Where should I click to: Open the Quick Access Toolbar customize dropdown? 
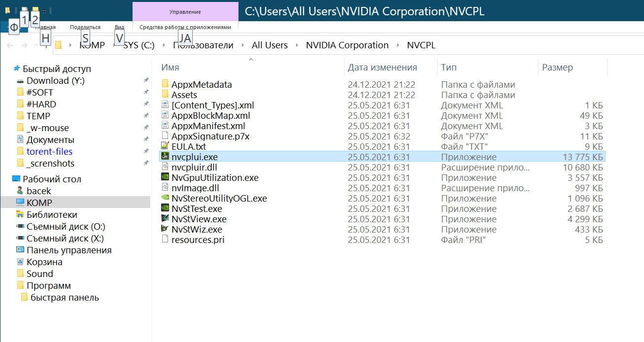click(44, 11)
